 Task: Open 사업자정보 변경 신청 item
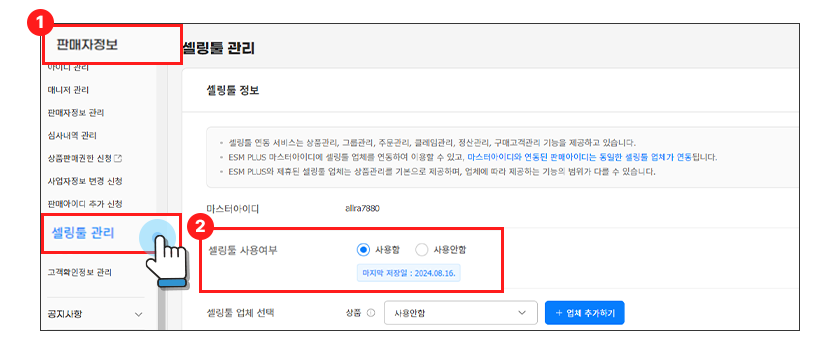click(x=85, y=181)
